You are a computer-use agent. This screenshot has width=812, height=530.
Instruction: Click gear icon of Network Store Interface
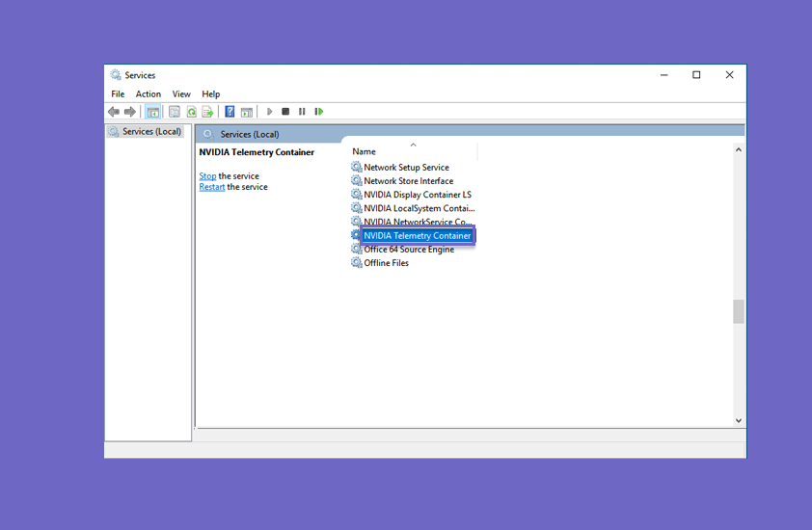pos(356,180)
